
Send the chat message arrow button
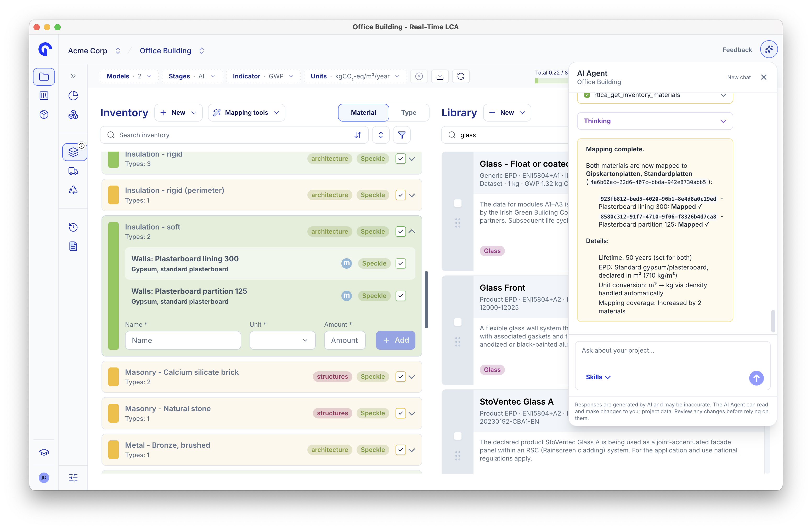click(756, 378)
